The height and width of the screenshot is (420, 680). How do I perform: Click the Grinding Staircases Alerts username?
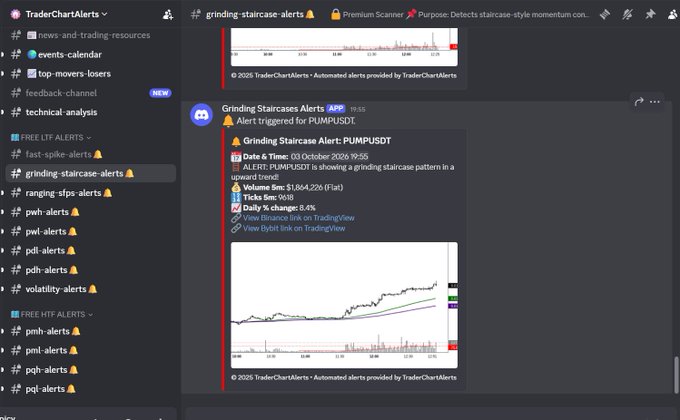click(x=273, y=108)
